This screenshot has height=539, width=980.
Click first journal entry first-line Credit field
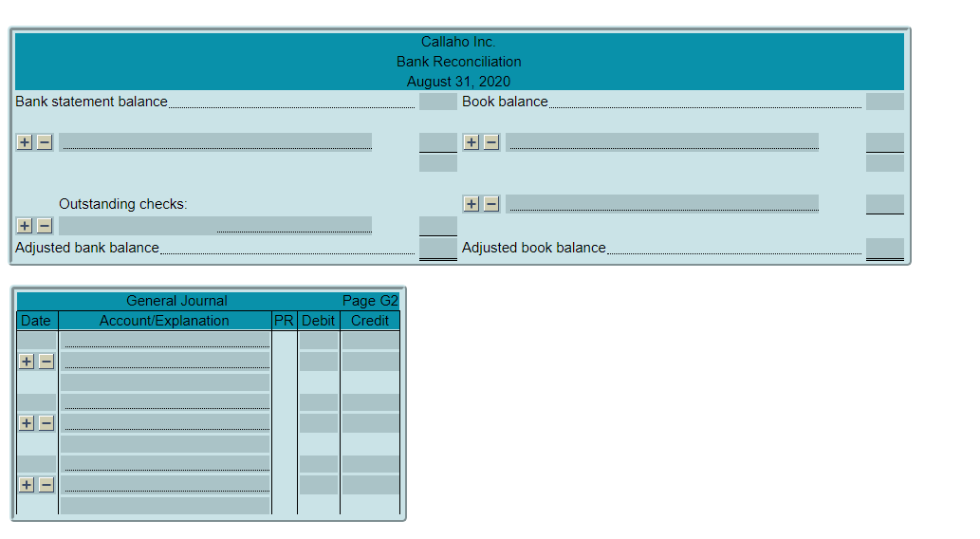pos(371,341)
